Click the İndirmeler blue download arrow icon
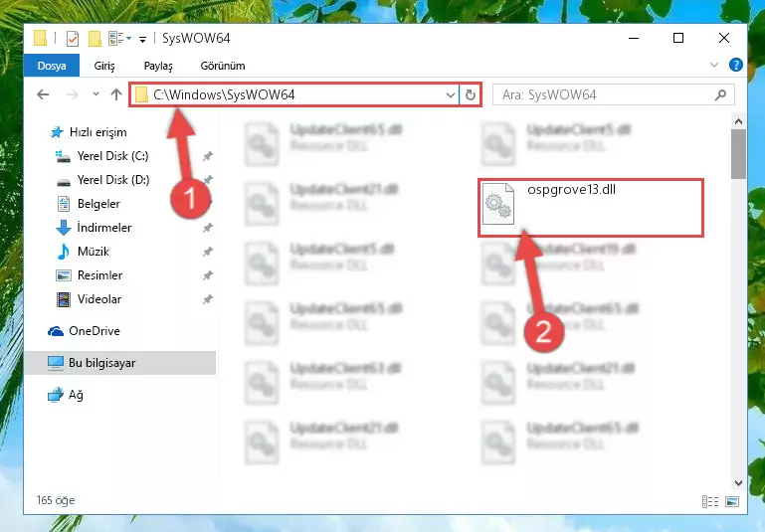 click(64, 228)
